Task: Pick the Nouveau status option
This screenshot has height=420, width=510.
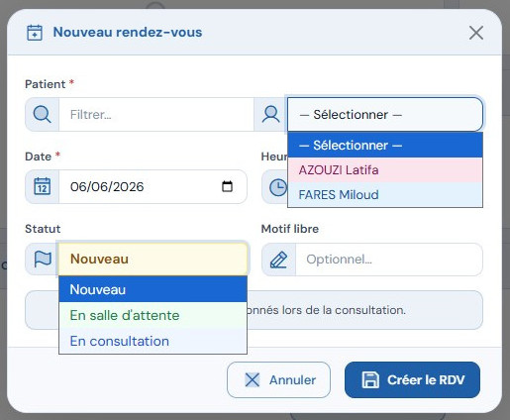Action: tap(153, 289)
